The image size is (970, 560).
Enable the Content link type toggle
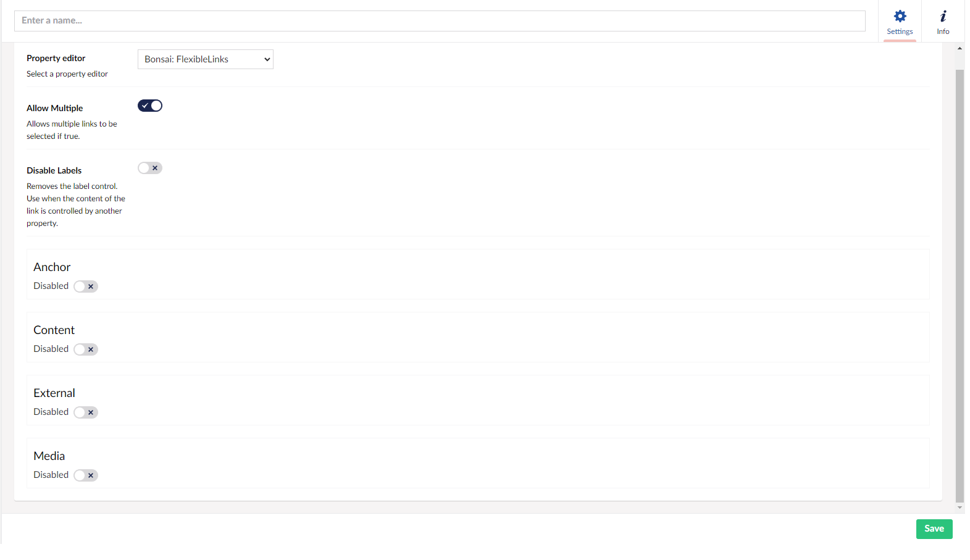[x=86, y=349]
